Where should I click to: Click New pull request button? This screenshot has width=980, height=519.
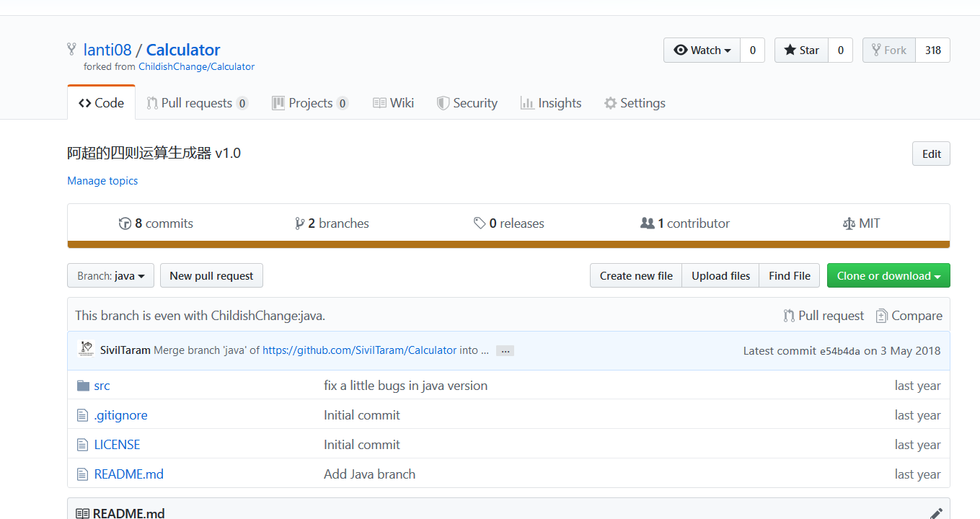coord(211,276)
